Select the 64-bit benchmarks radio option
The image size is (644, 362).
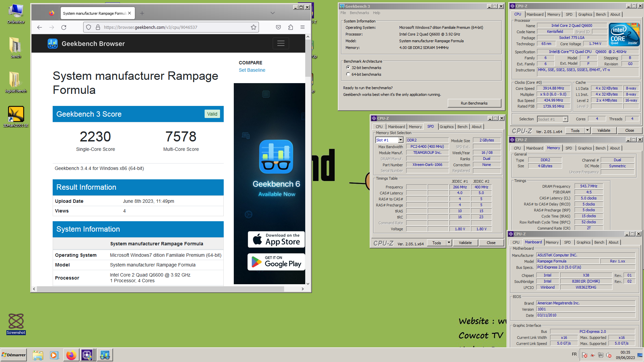click(x=348, y=74)
